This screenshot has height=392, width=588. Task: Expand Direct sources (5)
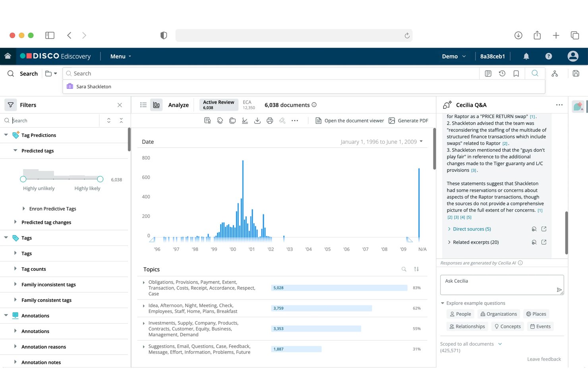click(x=469, y=229)
